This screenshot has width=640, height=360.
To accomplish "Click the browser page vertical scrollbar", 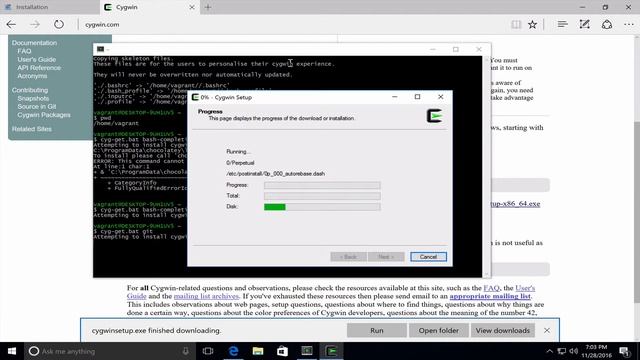I will point(636,212).
